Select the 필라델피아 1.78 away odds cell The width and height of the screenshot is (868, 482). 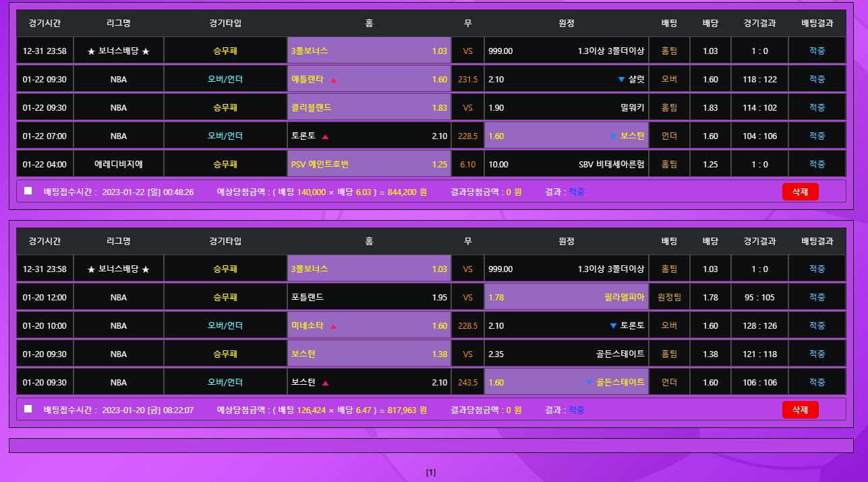click(x=566, y=297)
